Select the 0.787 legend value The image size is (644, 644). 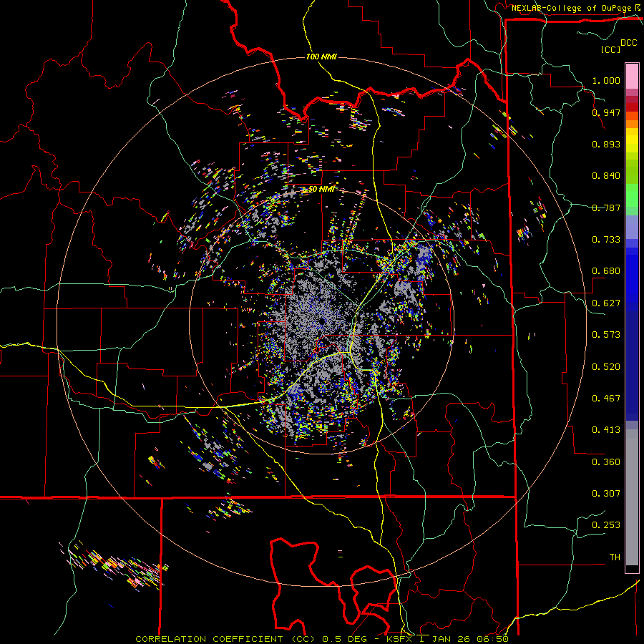click(606, 208)
